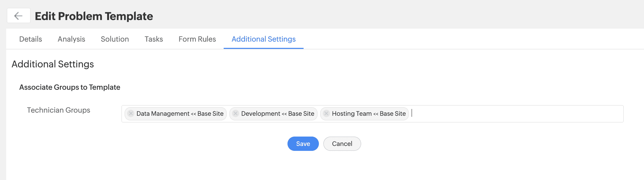Image resolution: width=644 pixels, height=180 pixels.
Task: Click the Hosting Team << Base Site label
Action: (369, 114)
